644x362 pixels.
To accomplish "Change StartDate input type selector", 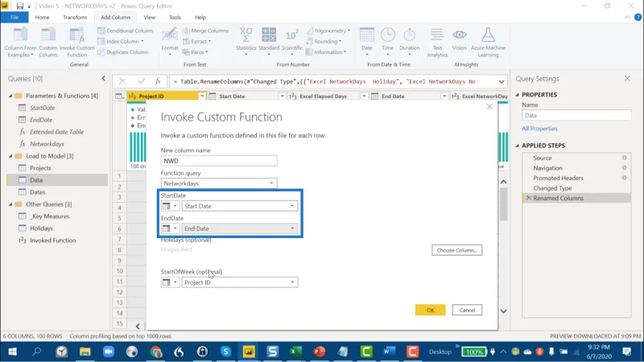I will click(170, 206).
